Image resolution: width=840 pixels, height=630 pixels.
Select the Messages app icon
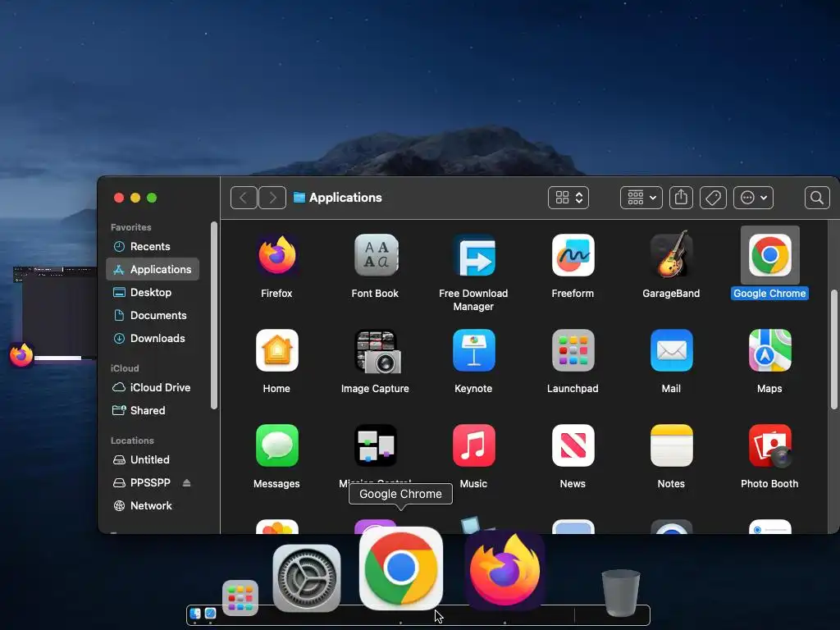(x=276, y=445)
